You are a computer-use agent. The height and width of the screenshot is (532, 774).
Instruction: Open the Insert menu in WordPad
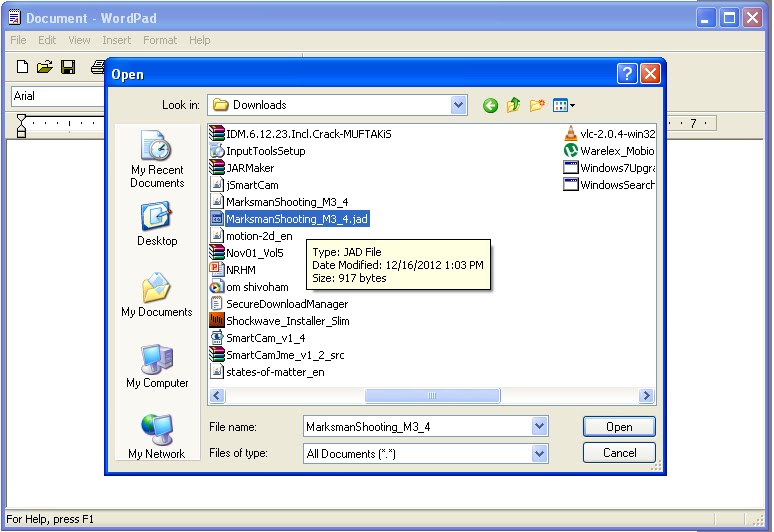116,40
